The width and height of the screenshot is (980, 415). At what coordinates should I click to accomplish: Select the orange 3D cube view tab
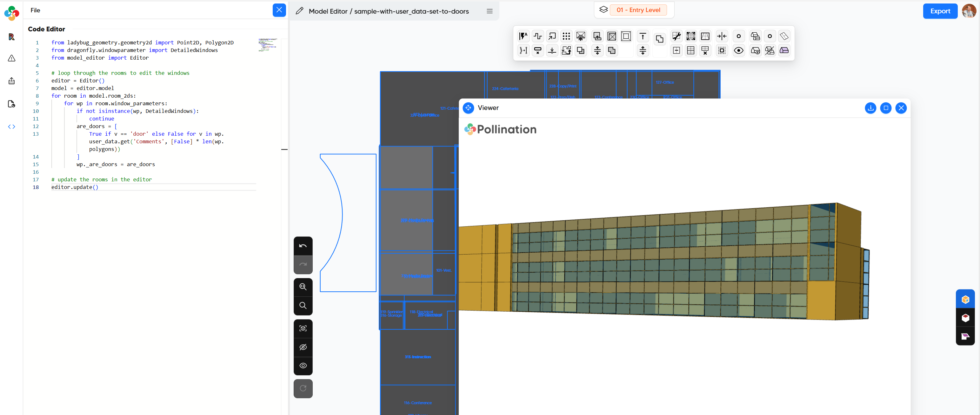965,300
